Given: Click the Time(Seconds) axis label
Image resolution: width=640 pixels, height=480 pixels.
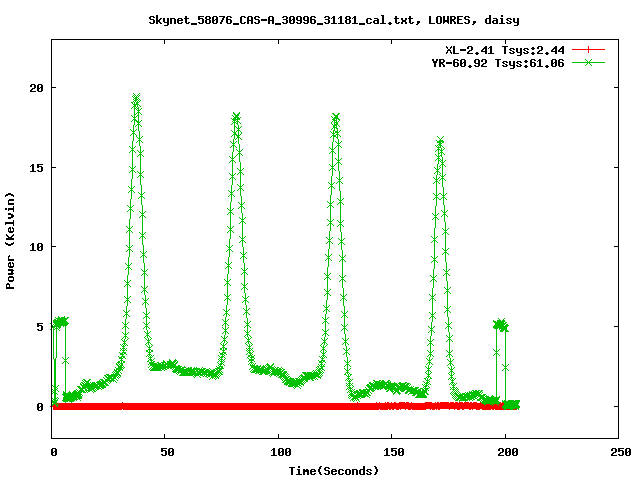Looking at the screenshot, I should point(334,471).
